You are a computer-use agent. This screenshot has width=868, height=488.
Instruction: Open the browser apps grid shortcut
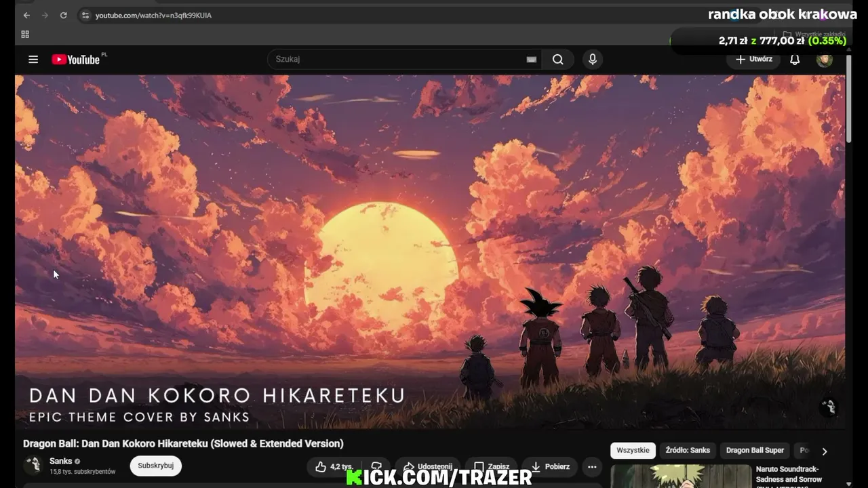[25, 34]
